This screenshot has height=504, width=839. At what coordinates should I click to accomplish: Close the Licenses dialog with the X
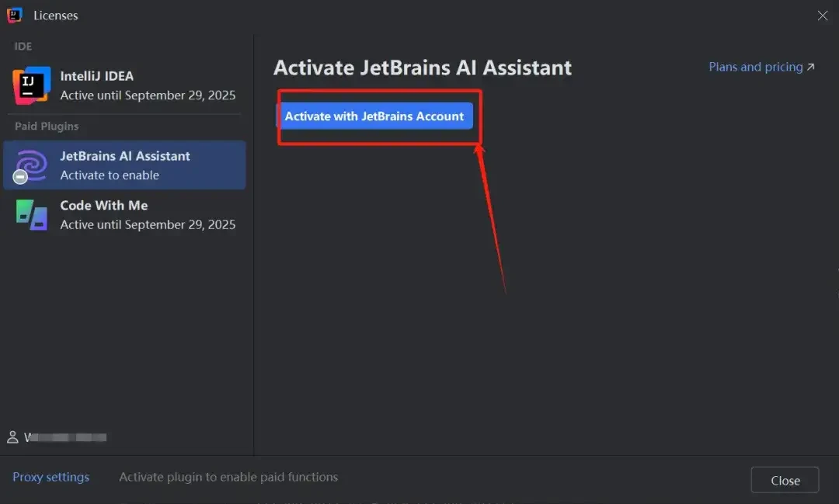click(x=823, y=16)
